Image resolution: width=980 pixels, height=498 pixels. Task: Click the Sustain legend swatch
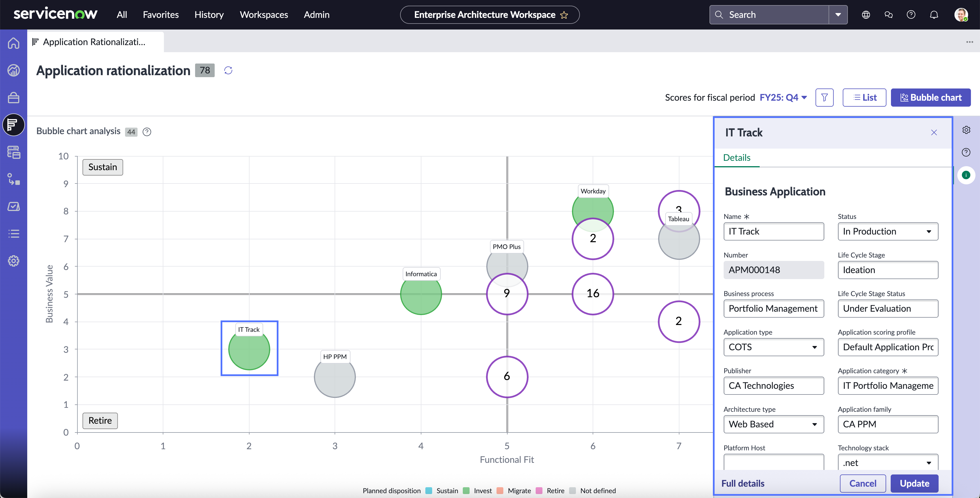coord(429,491)
